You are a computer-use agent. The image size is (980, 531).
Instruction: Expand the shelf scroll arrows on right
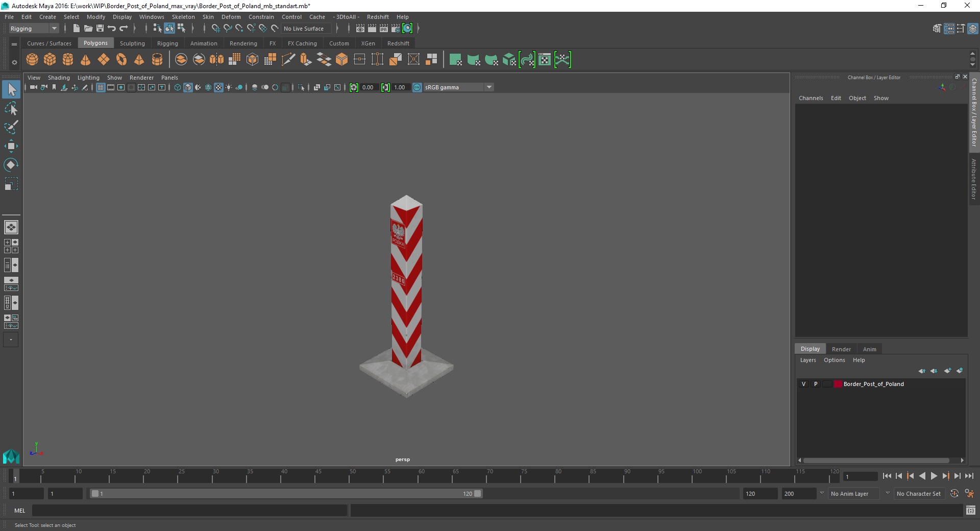tap(972, 59)
